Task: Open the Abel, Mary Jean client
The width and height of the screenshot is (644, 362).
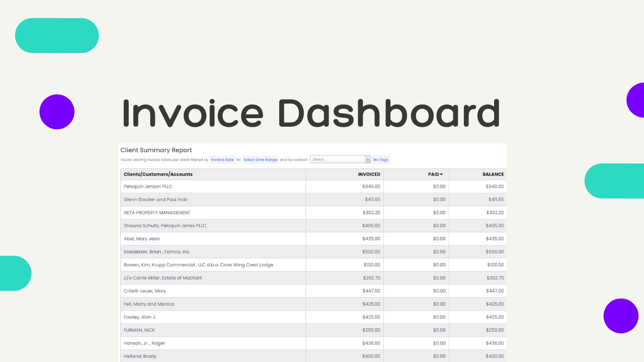Action: [142, 239]
